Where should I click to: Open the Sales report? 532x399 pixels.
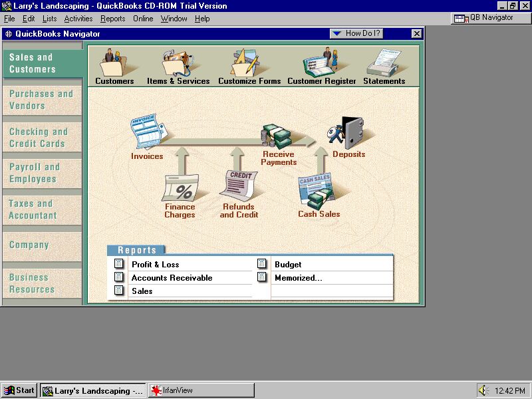[142, 291]
